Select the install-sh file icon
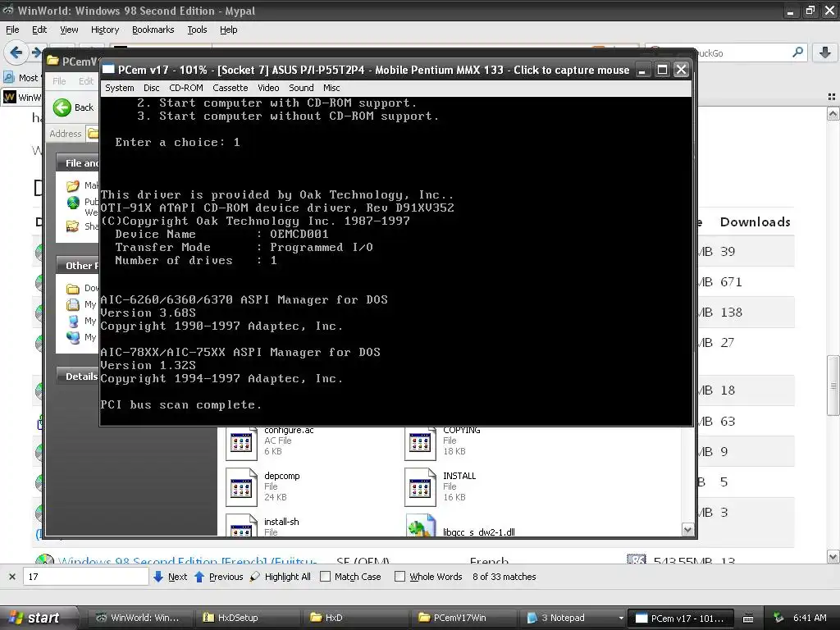 tap(241, 525)
